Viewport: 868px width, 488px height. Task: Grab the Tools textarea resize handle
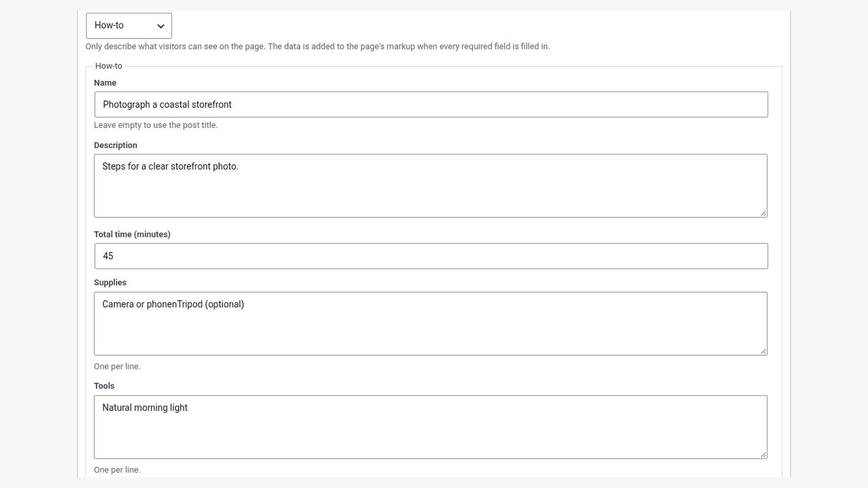pos(763,455)
